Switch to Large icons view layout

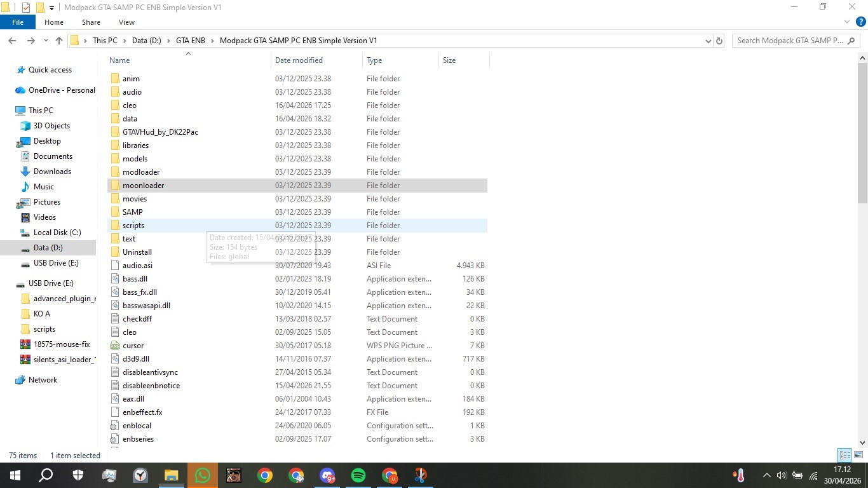click(x=858, y=455)
